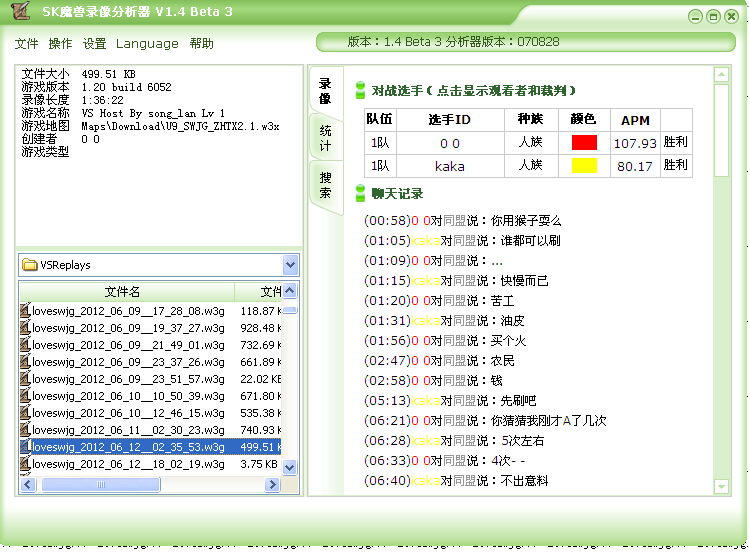This screenshot has width=749, height=553.
Task: Click file icon of 18_02_19 replay
Action: coord(25,463)
